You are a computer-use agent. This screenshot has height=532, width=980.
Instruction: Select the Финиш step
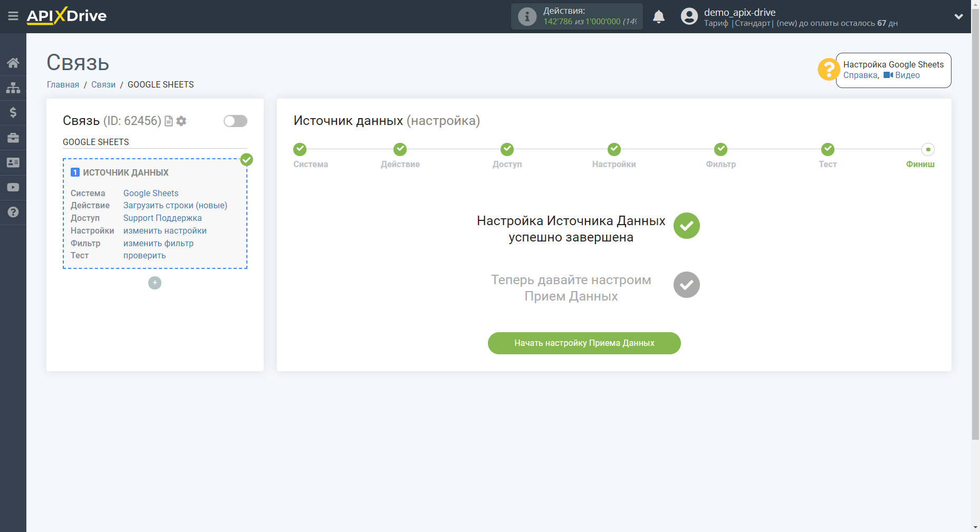coord(928,150)
